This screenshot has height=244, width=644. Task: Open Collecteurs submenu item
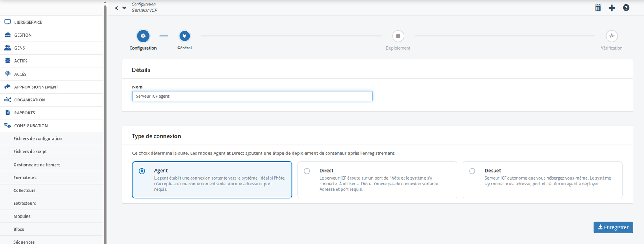point(51,190)
